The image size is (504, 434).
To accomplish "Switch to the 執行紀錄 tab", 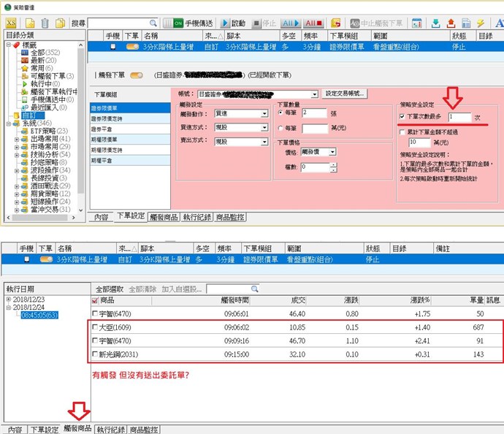I will 197,217.
